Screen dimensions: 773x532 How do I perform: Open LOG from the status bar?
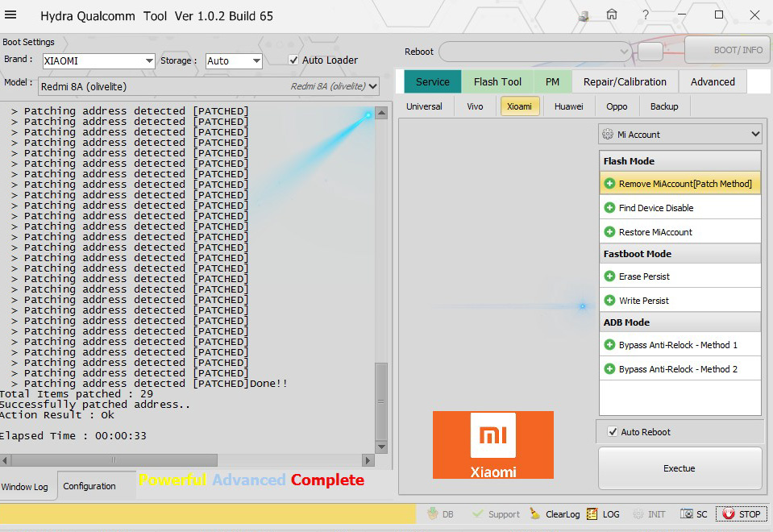(592, 514)
